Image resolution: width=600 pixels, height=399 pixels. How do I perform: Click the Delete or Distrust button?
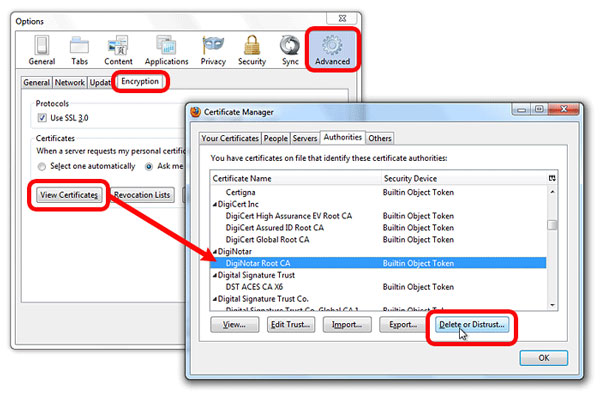(471, 325)
